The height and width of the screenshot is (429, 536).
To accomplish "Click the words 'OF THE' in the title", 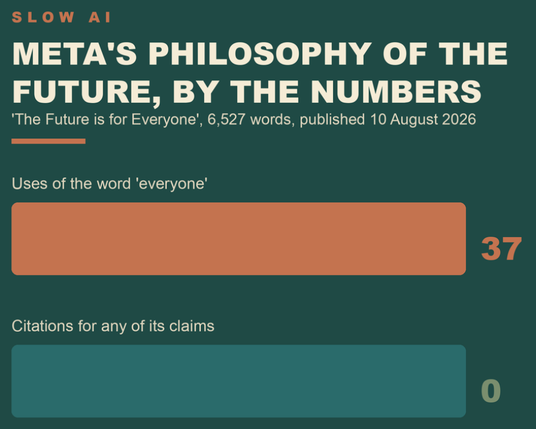I will click(x=445, y=54).
